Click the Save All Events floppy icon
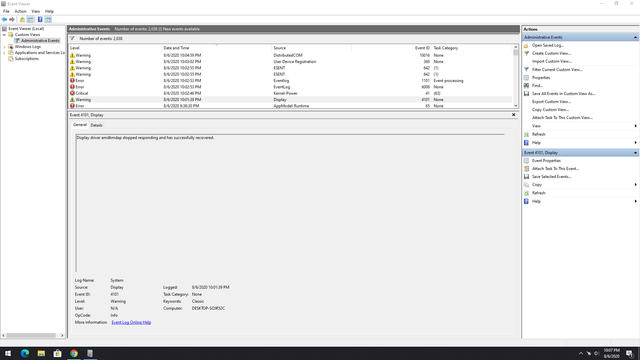The image size is (640, 360). tap(527, 93)
